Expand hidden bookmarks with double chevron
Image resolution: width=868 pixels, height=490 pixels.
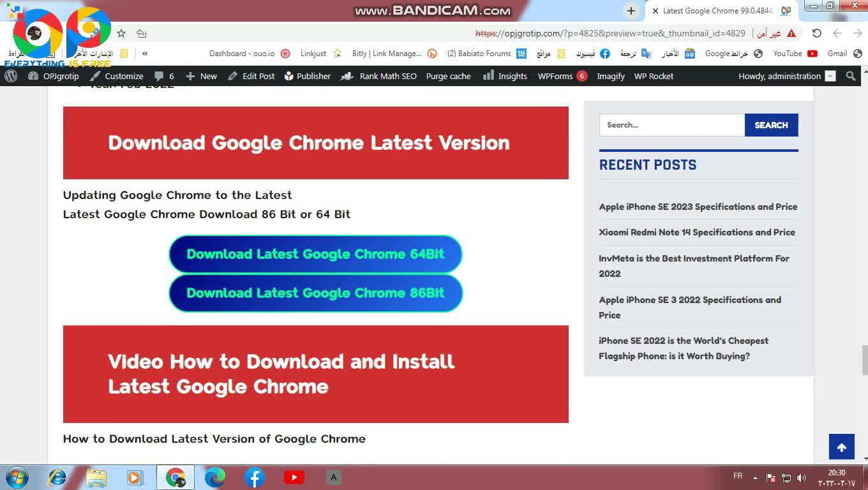pyautogui.click(x=145, y=54)
